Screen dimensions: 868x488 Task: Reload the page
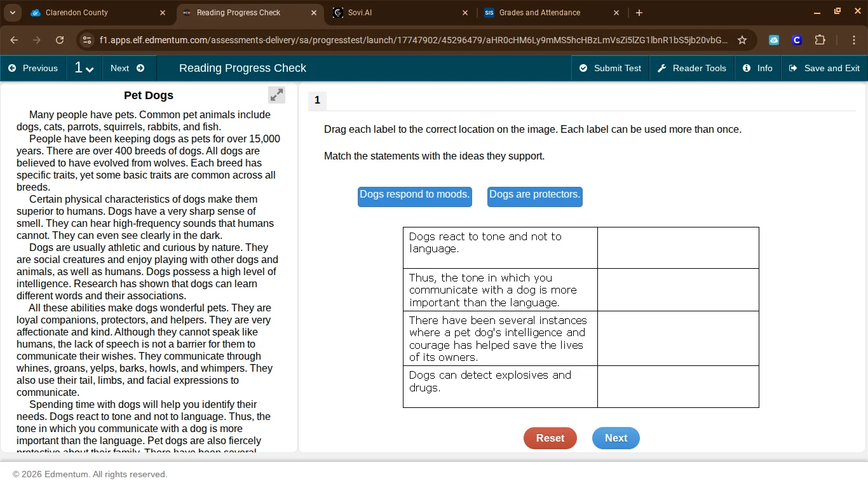click(x=60, y=40)
